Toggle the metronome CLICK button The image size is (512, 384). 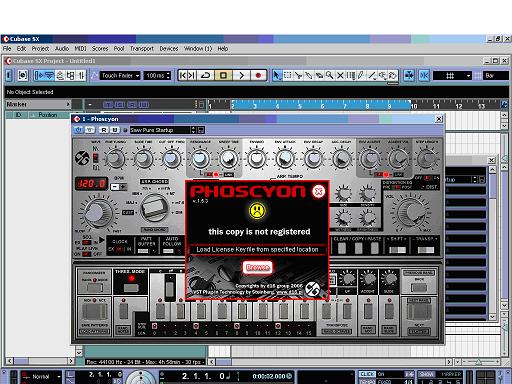pos(367,374)
